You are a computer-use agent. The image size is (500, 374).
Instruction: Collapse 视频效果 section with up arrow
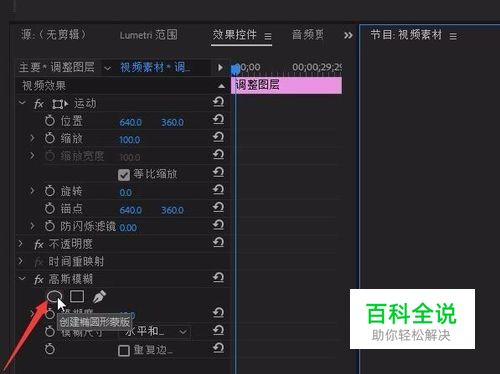[221, 86]
